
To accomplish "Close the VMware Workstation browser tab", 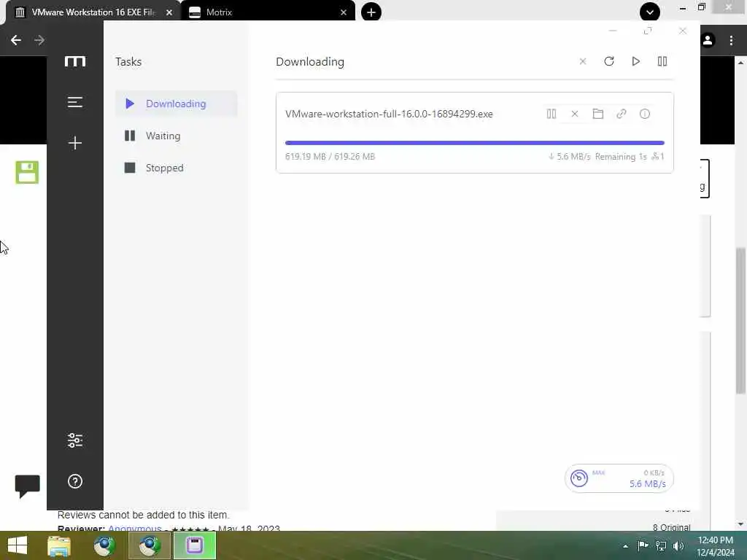I will tap(169, 12).
